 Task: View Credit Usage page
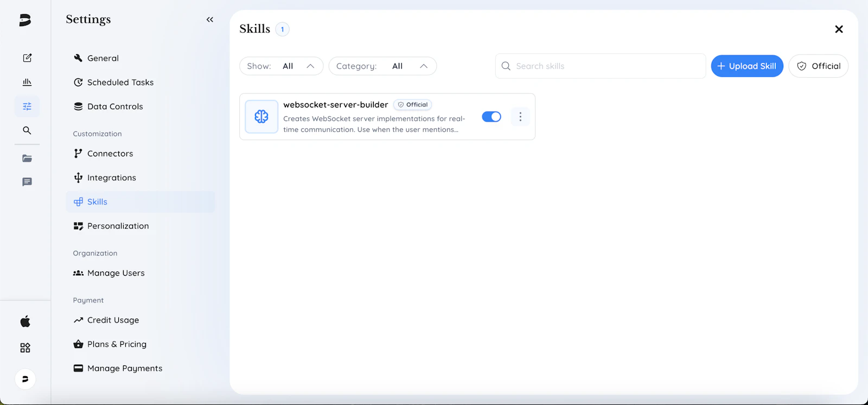(141, 320)
